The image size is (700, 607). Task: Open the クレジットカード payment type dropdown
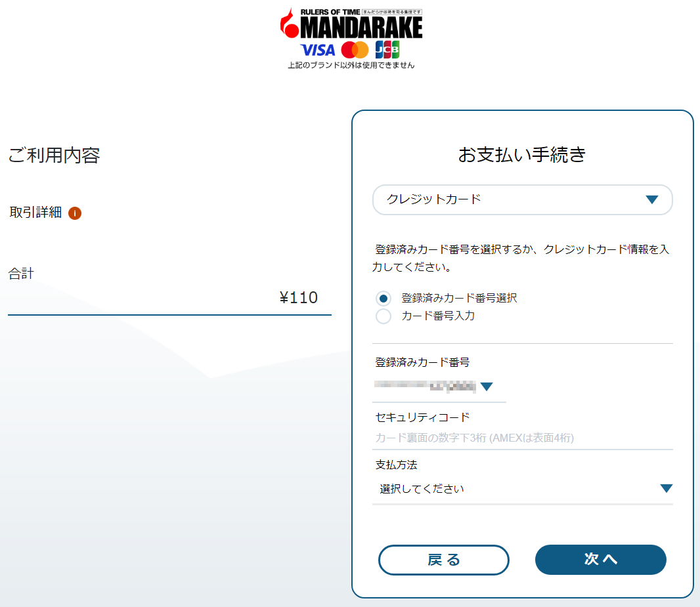(x=522, y=199)
